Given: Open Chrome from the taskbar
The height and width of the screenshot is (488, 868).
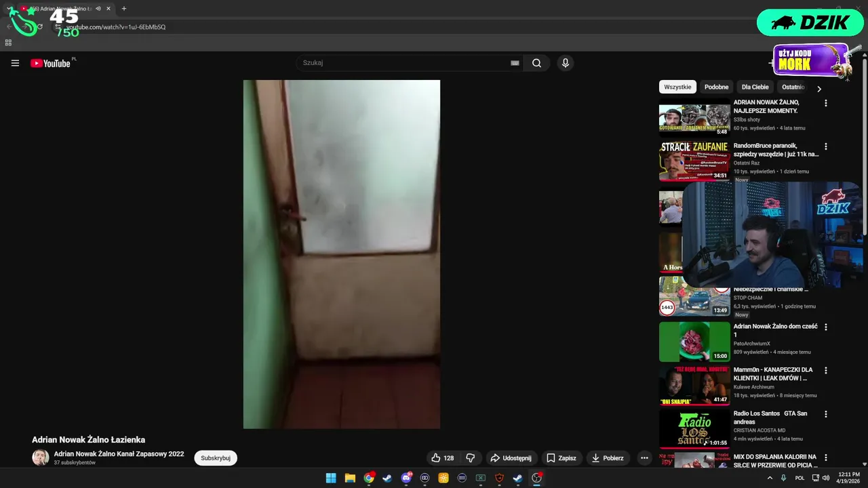Looking at the screenshot, I should (x=368, y=478).
